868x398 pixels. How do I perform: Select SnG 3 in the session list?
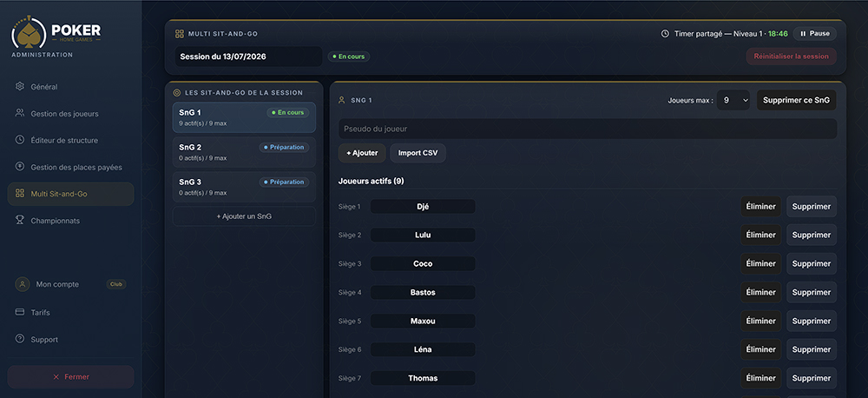point(244,187)
